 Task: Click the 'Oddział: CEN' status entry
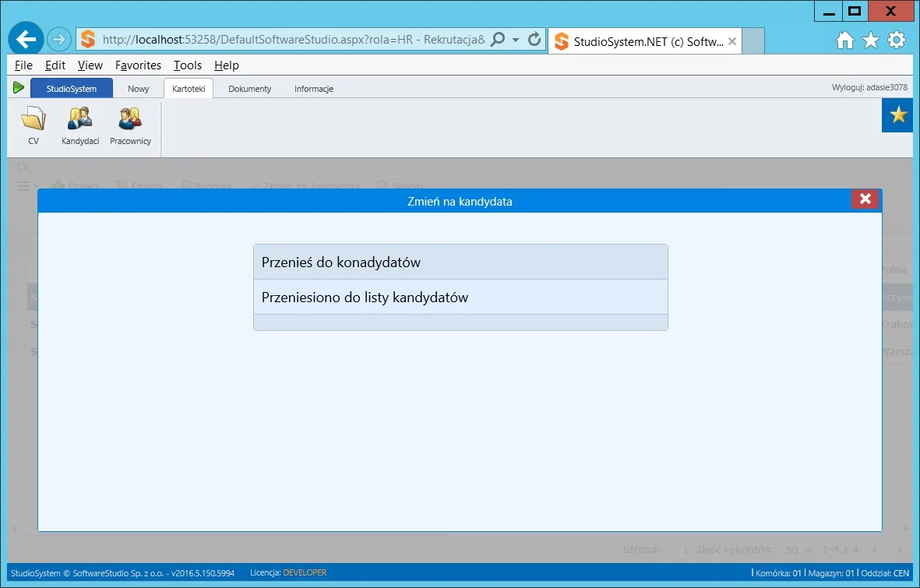(885, 573)
